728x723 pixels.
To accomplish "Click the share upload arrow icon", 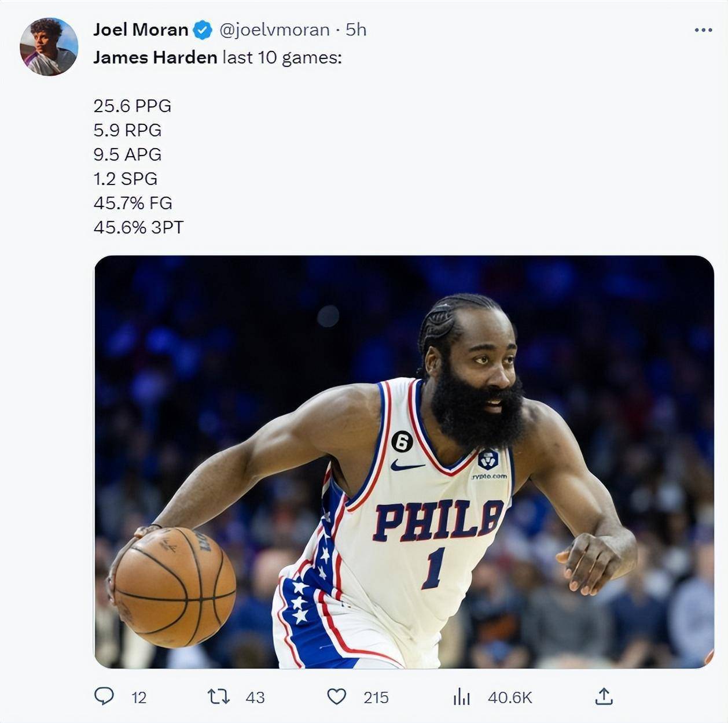I will (x=604, y=696).
